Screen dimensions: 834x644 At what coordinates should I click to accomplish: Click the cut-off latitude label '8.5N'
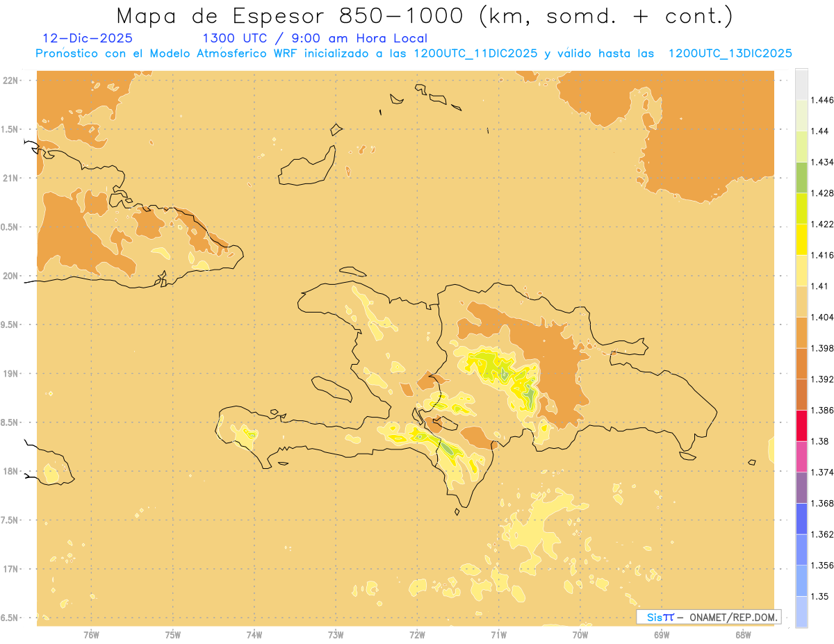point(10,422)
